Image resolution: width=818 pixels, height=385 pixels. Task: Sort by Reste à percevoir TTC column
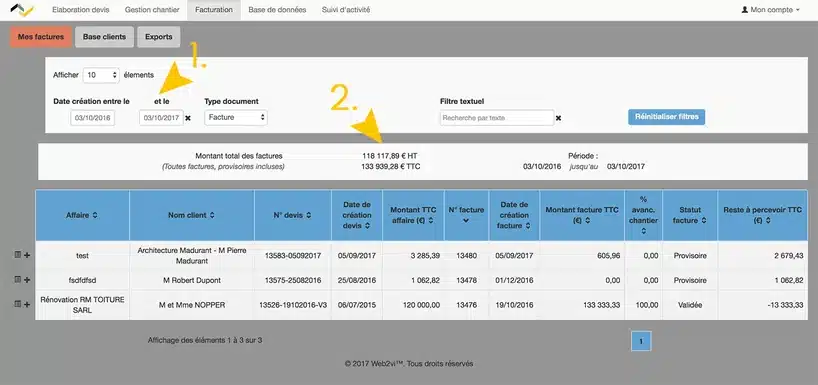coord(762,215)
